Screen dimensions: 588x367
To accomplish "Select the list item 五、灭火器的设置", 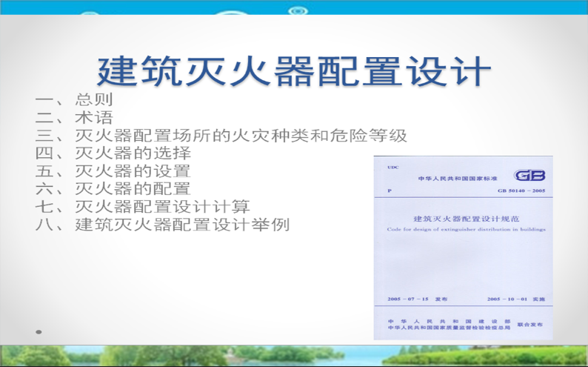I will [x=113, y=171].
